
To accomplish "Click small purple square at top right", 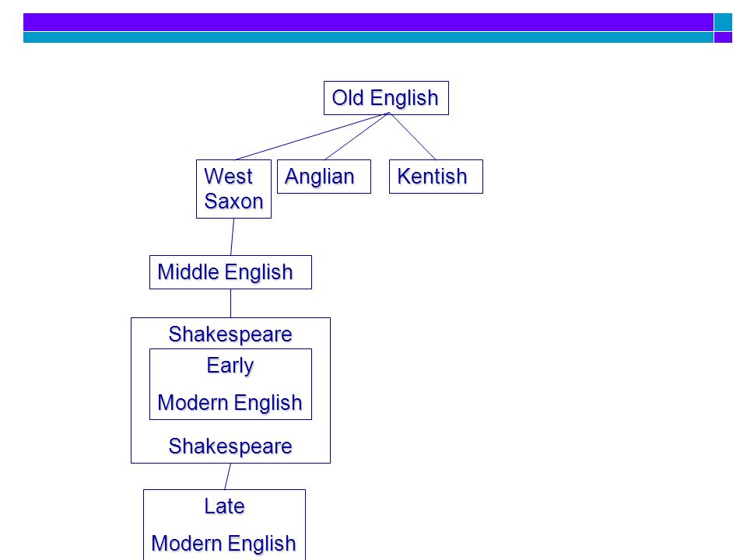I will coord(723,37).
